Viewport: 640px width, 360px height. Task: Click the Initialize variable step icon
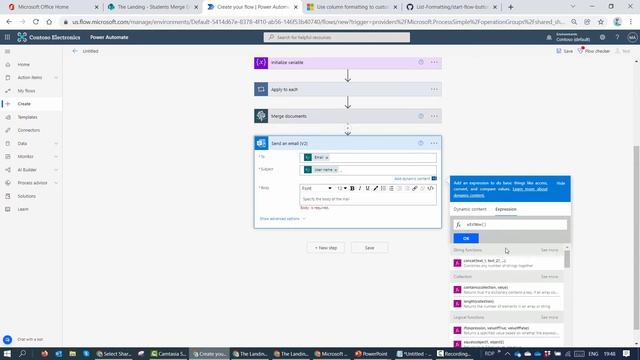[261, 62]
